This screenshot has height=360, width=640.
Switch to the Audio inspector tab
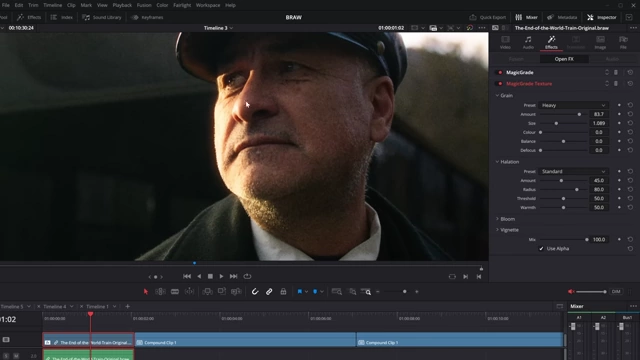528,42
